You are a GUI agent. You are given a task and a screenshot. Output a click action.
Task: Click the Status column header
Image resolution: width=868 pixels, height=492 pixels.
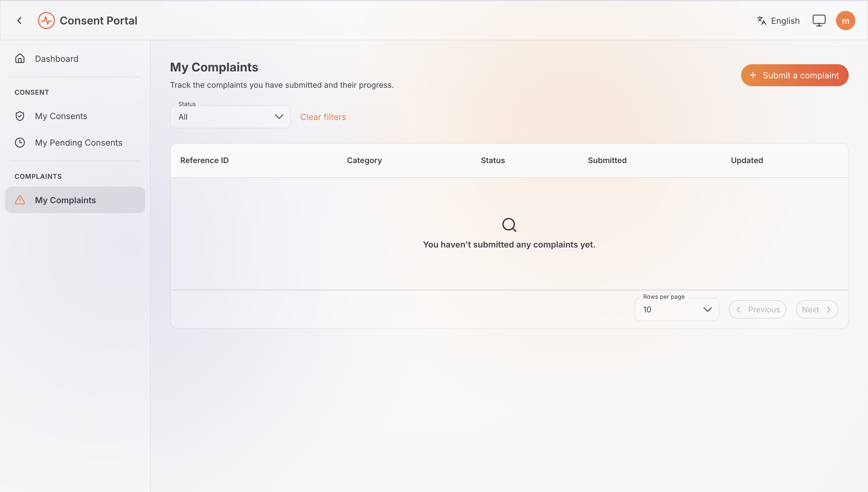click(x=492, y=160)
